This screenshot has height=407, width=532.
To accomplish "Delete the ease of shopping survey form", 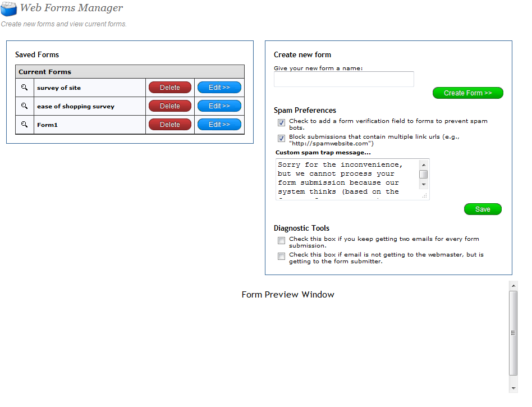I will click(x=169, y=106).
